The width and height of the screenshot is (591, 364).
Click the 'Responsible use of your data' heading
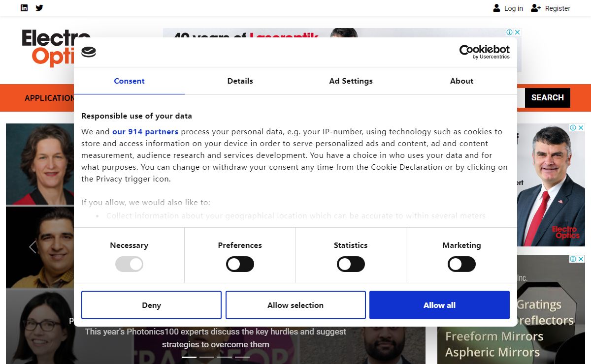pos(136,116)
